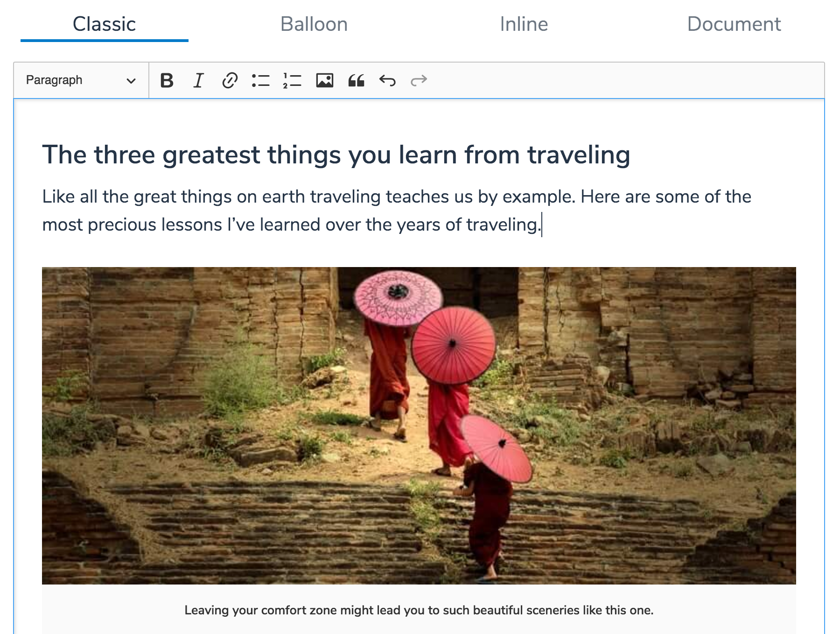
Task: Click the image caption about comfort zone
Action: (419, 610)
